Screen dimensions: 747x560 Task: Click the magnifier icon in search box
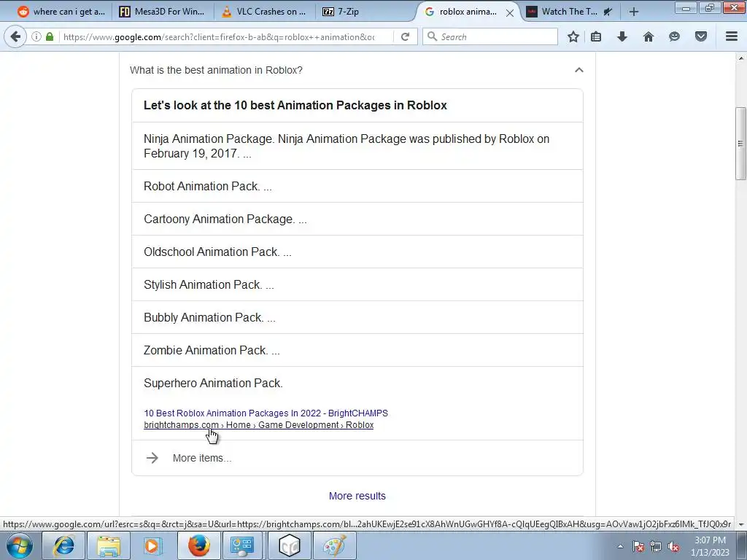click(432, 36)
